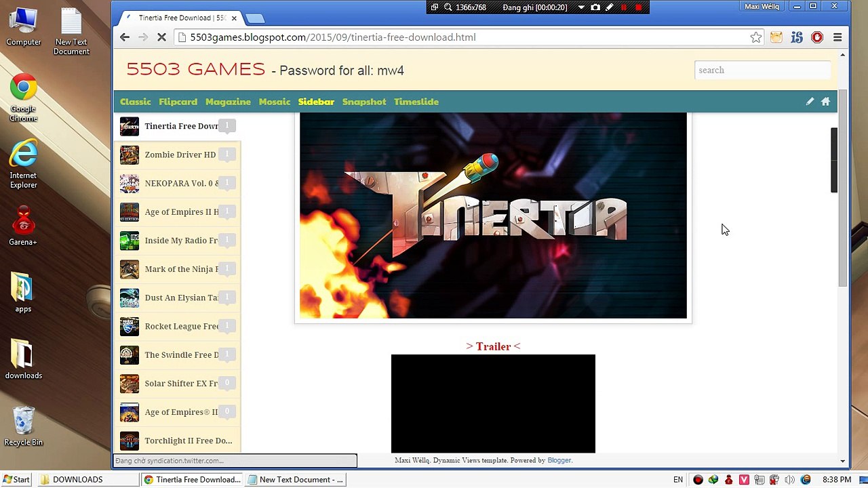Screen dimensions: 868x488
Task: Open the Garena+ desktop icon
Action: click(x=23, y=226)
